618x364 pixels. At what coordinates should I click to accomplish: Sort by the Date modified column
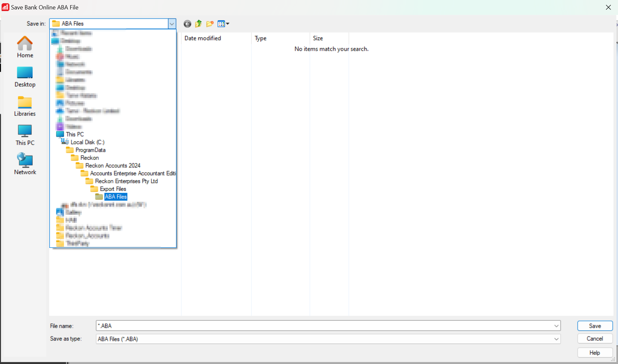pyautogui.click(x=216, y=38)
